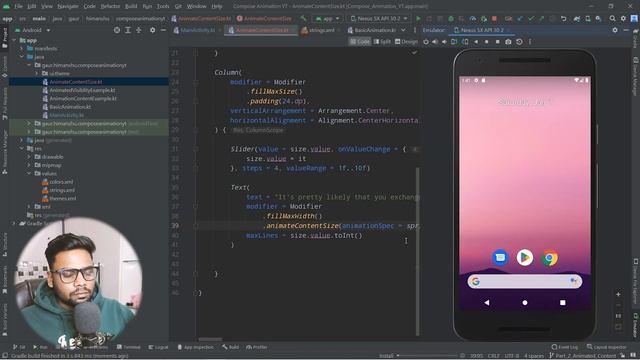Click the emulator toolbar Back triangle

pos(476,42)
